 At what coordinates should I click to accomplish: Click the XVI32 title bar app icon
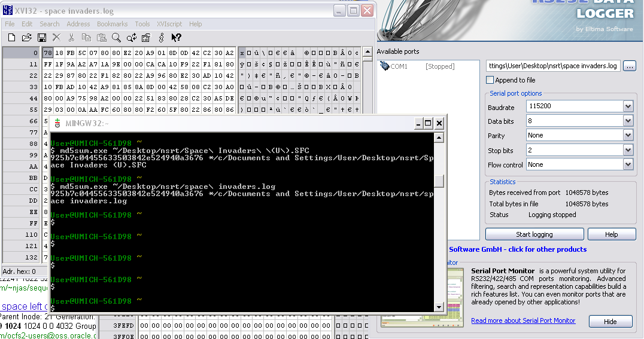point(7,10)
